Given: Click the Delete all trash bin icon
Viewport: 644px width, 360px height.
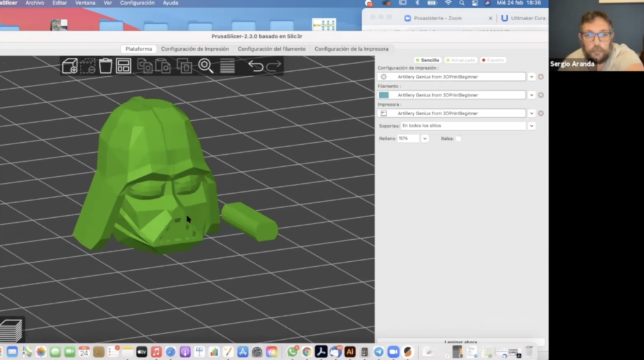Looking at the screenshot, I should tap(105, 65).
